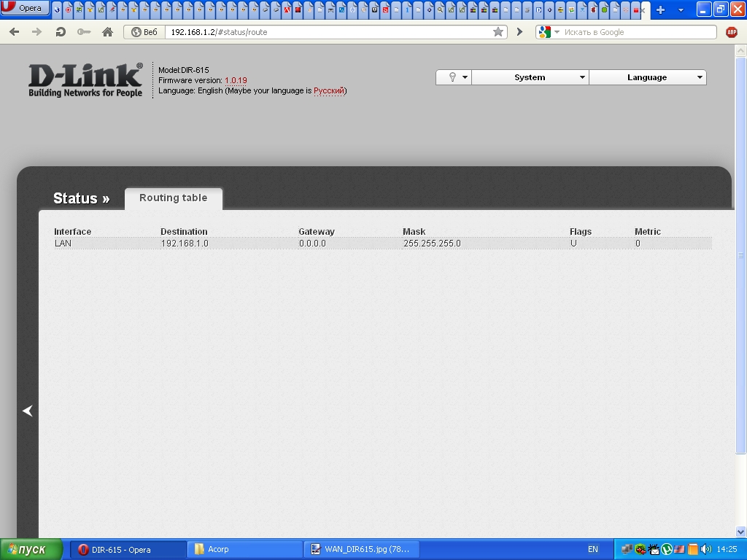Open the lightbulb hints dropdown

454,77
